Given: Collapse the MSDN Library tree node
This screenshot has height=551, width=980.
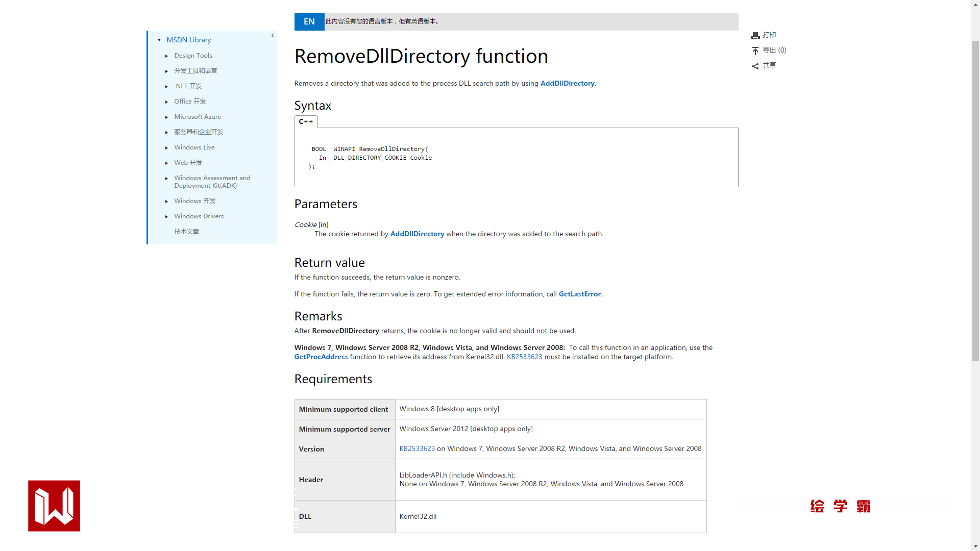Looking at the screenshot, I should (x=159, y=40).
